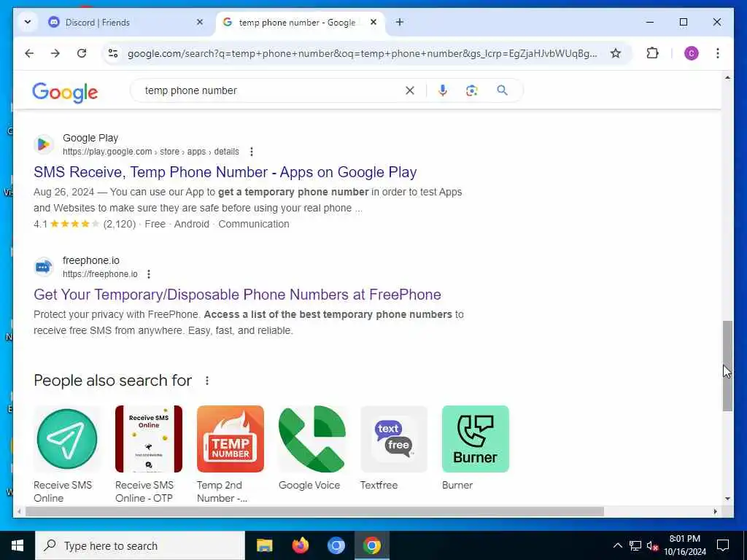The image size is (747, 560).
Task: Click the freephone.io favicon
Action: pos(43,267)
